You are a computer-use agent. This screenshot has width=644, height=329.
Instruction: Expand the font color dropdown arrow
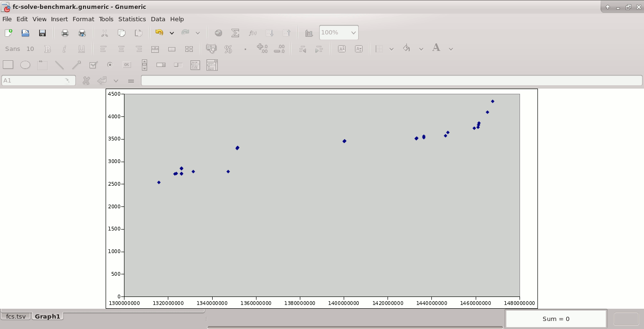click(x=451, y=49)
